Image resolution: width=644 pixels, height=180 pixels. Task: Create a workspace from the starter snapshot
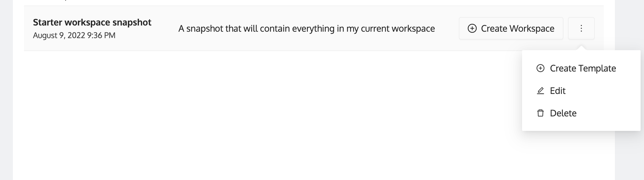click(511, 28)
